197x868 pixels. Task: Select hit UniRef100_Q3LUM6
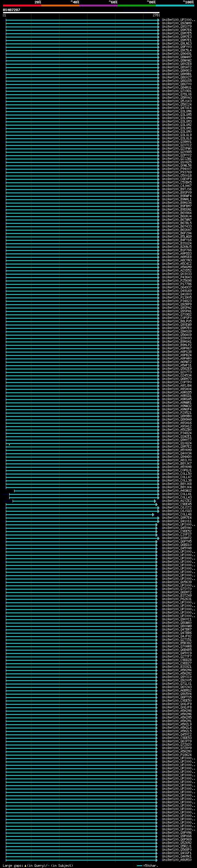pos(177,111)
